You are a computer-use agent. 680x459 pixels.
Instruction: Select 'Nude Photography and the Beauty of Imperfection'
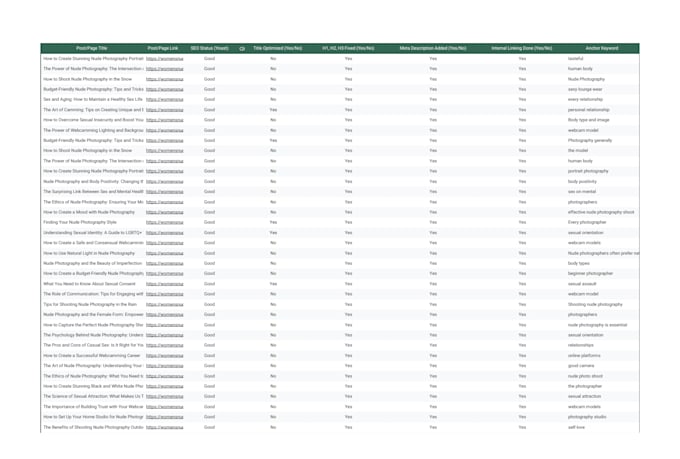tap(93, 263)
